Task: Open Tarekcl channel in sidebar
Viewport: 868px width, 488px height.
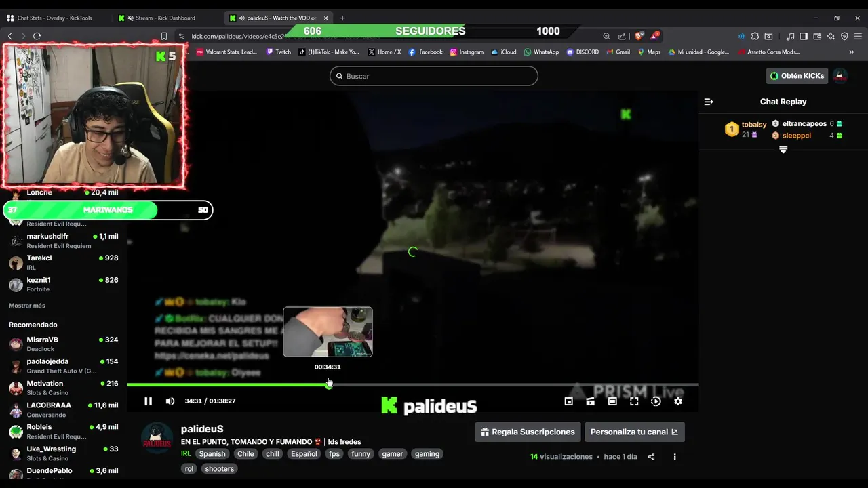Action: 64,262
